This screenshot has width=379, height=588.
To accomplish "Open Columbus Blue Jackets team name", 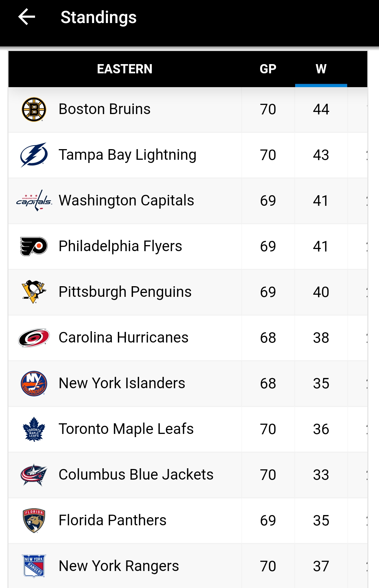I will coord(136,475).
